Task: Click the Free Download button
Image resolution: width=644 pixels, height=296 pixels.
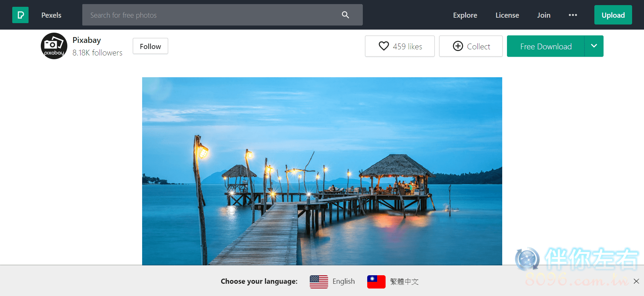Action: pyautogui.click(x=546, y=46)
